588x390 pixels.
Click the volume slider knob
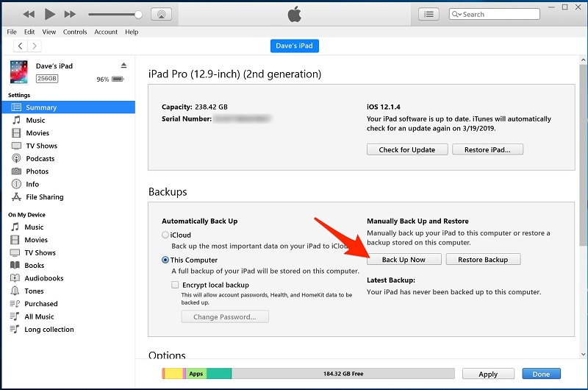[x=138, y=14]
